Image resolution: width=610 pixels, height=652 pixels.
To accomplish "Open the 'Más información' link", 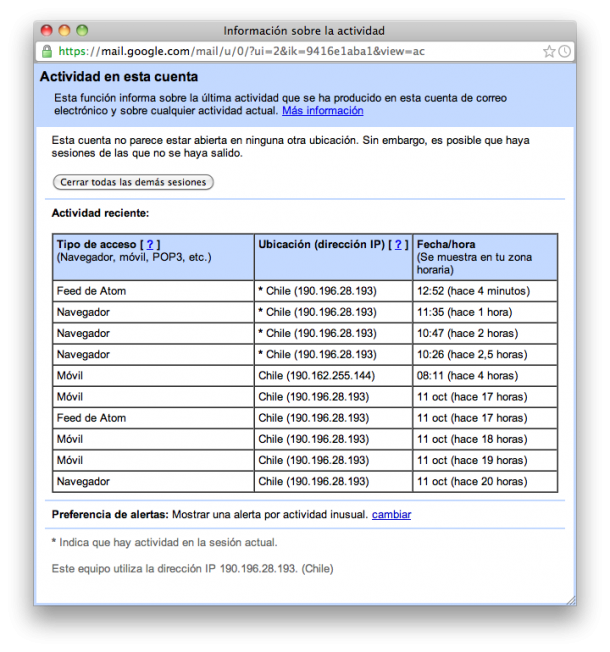I will [x=322, y=111].
